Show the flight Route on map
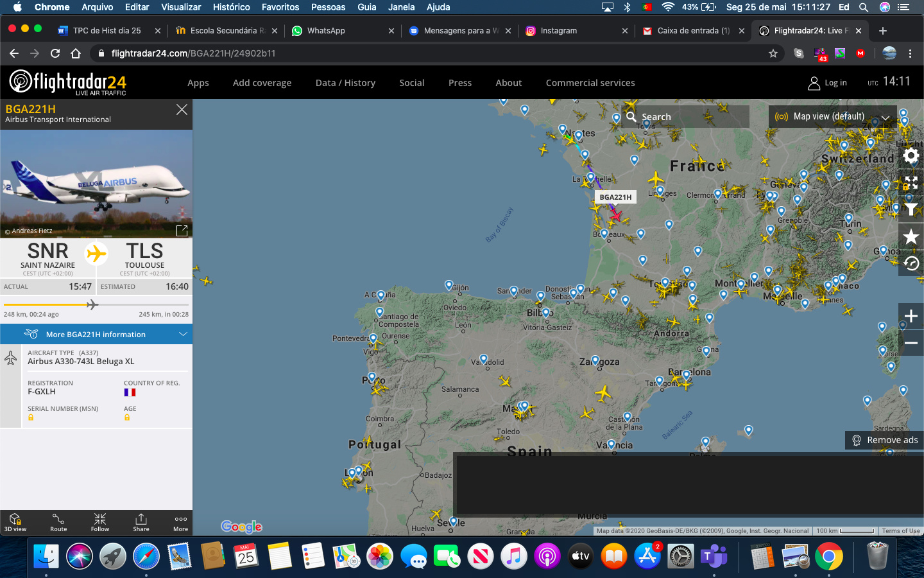 coord(58,523)
